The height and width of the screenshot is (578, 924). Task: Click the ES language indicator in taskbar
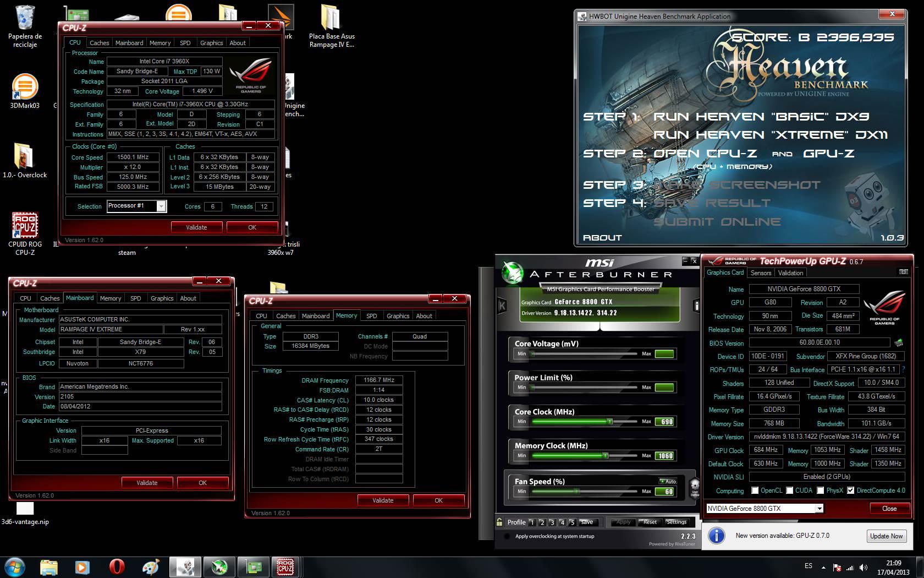coord(809,565)
